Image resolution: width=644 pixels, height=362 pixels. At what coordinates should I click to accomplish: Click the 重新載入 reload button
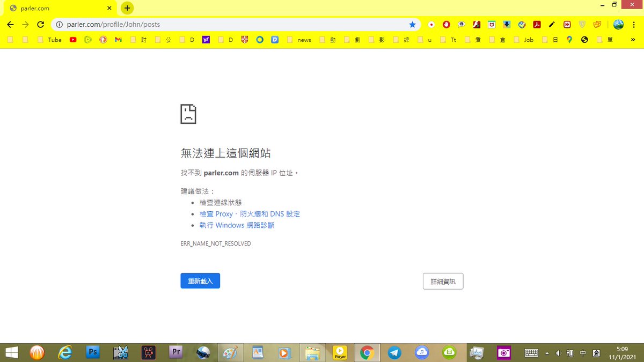[200, 280]
